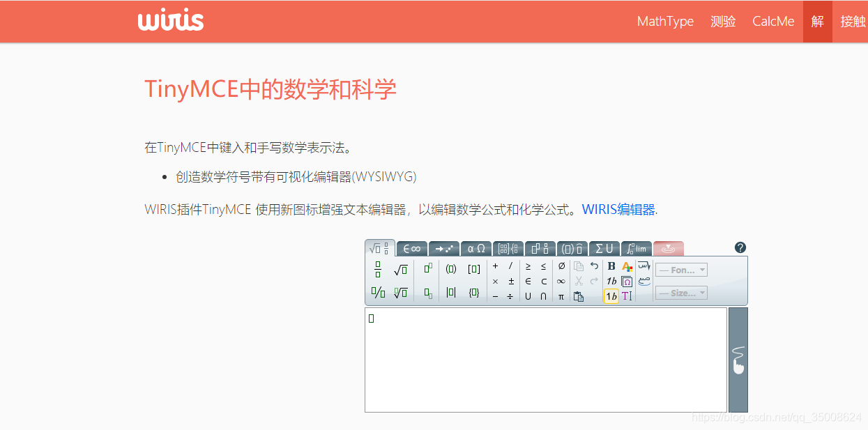868x430 pixels.
Task: Open the text color picker
Action: click(627, 266)
